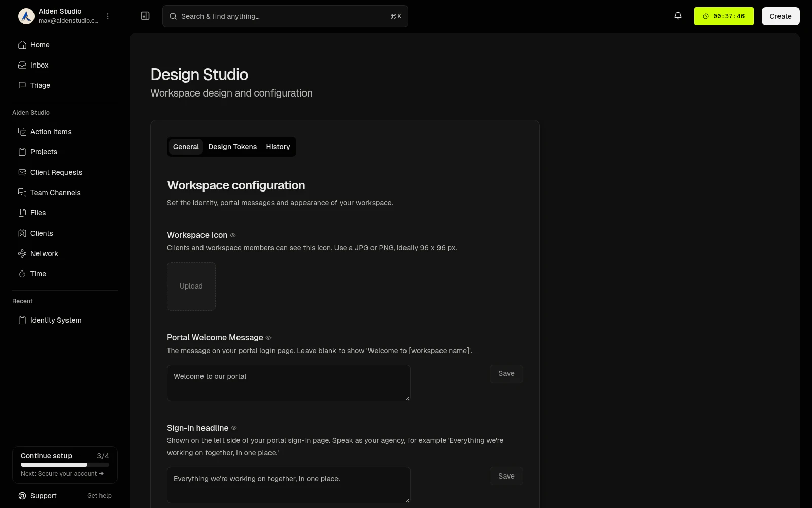Viewport: 812px width, 508px height.
Task: Click the Clients contact icon
Action: (22, 233)
